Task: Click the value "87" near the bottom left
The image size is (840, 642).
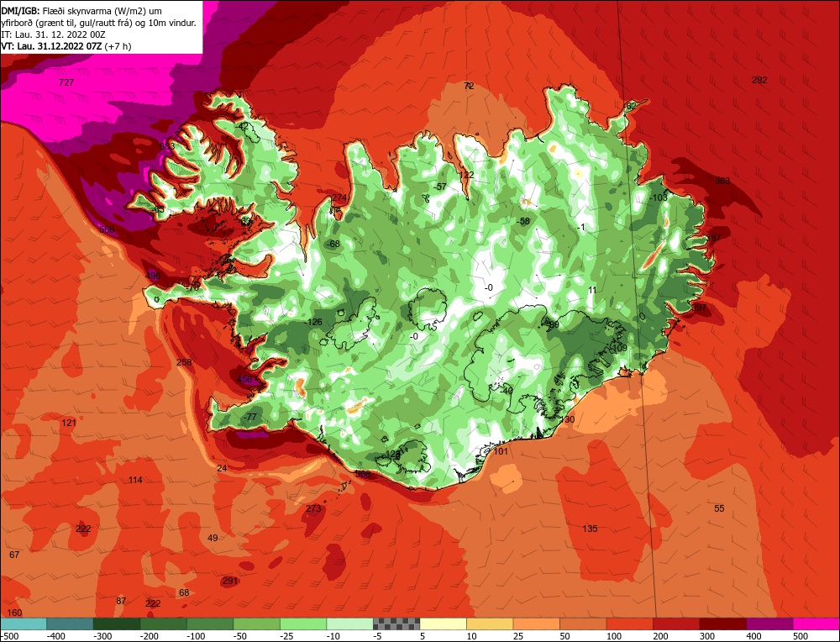Action: pyautogui.click(x=121, y=602)
